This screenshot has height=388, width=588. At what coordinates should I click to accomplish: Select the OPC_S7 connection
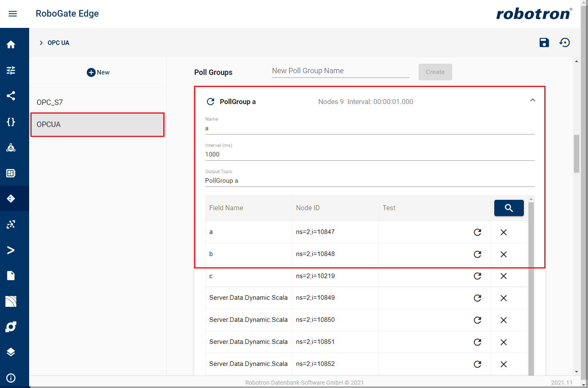point(98,102)
